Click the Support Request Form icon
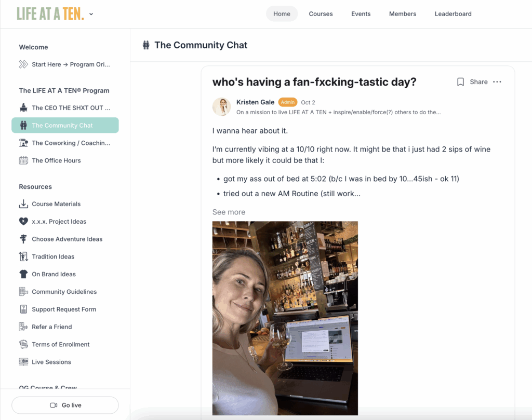Viewport: 532px width, 420px height. coord(23,309)
